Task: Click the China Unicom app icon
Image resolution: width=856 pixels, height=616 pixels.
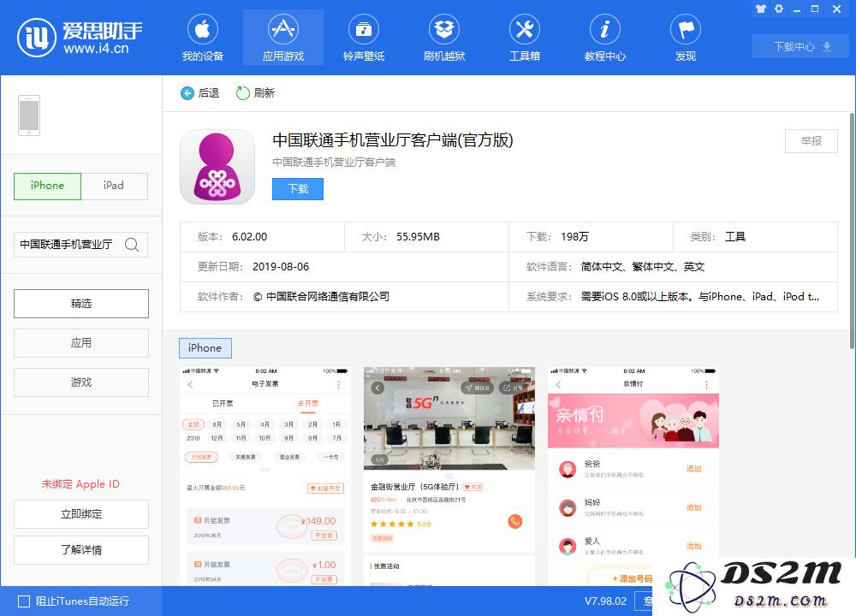Action: pyautogui.click(x=217, y=167)
